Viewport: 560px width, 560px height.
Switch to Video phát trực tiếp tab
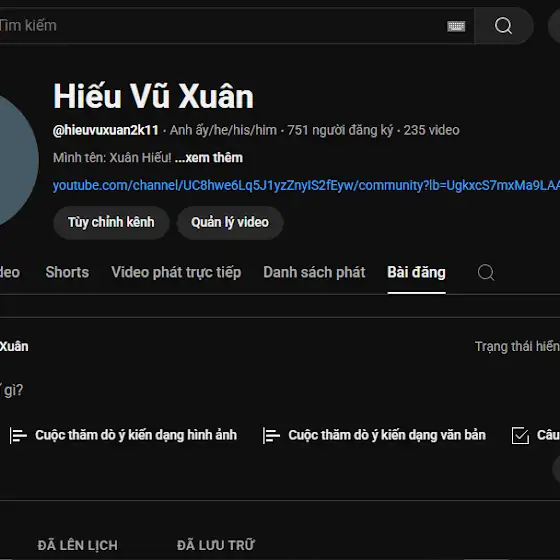176,272
